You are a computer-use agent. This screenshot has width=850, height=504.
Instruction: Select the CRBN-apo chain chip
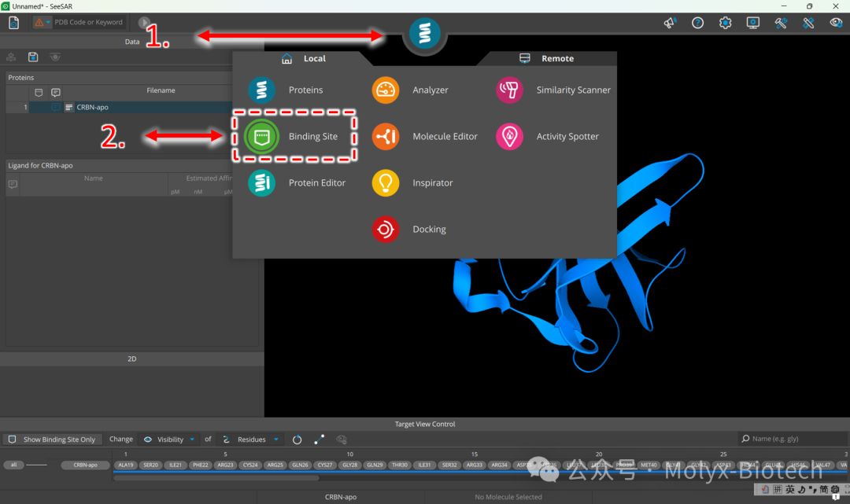pyautogui.click(x=85, y=465)
